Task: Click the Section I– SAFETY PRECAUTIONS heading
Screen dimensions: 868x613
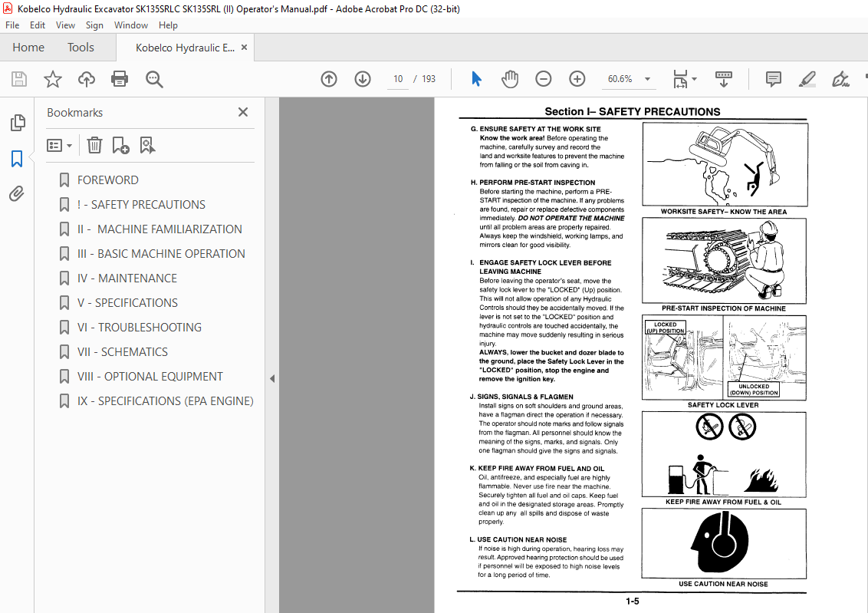Action: pyautogui.click(x=632, y=111)
